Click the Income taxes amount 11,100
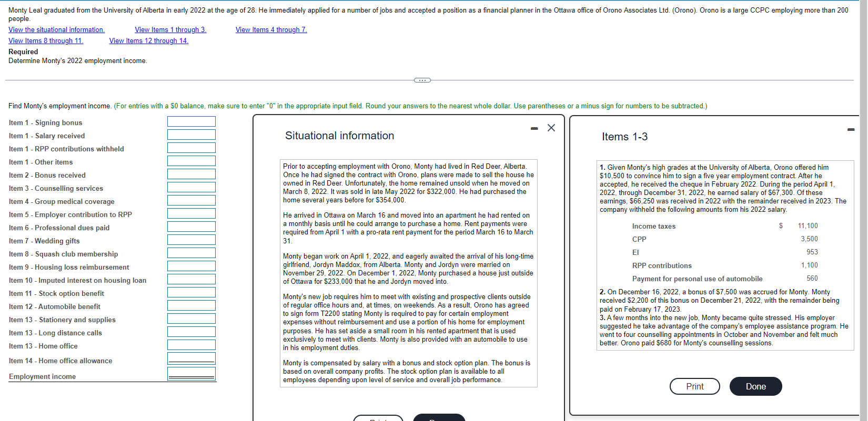 coord(808,226)
